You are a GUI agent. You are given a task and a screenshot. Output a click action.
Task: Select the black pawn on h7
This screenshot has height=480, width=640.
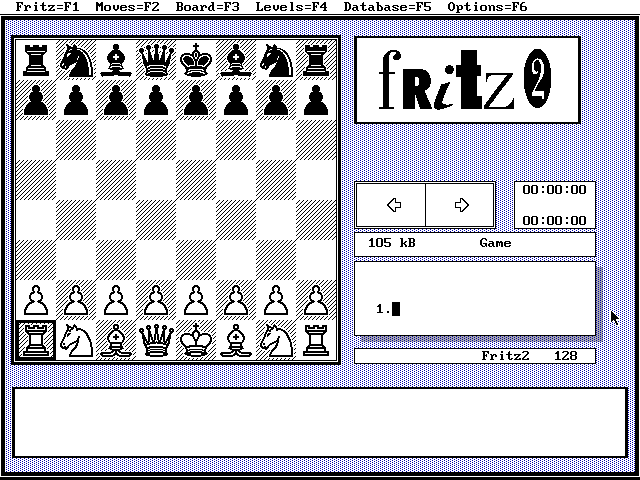click(316, 100)
